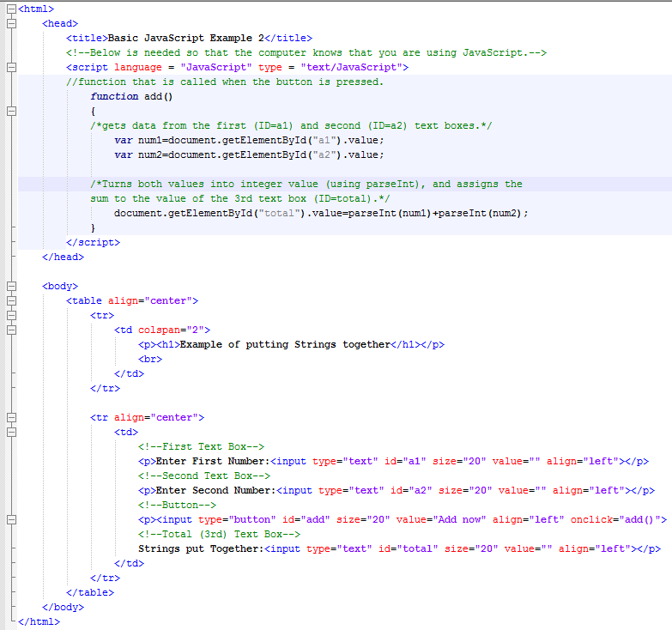The height and width of the screenshot is (630, 672).
Task: Click the 'language' attribute in the script tag
Action: 138,68
